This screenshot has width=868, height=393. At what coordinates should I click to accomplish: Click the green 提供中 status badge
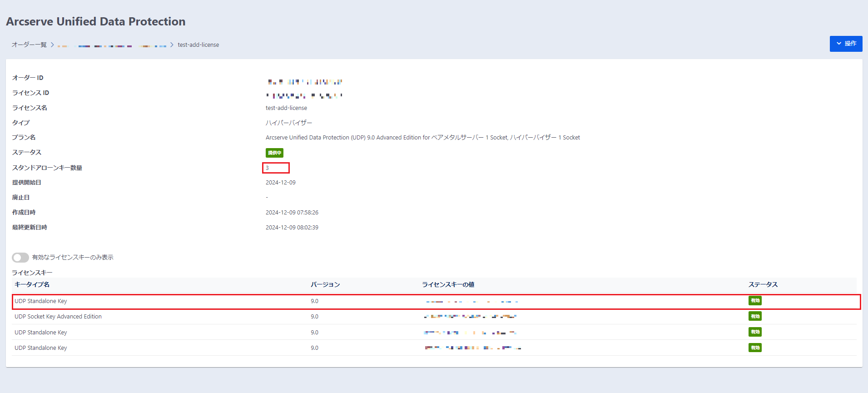tap(274, 153)
